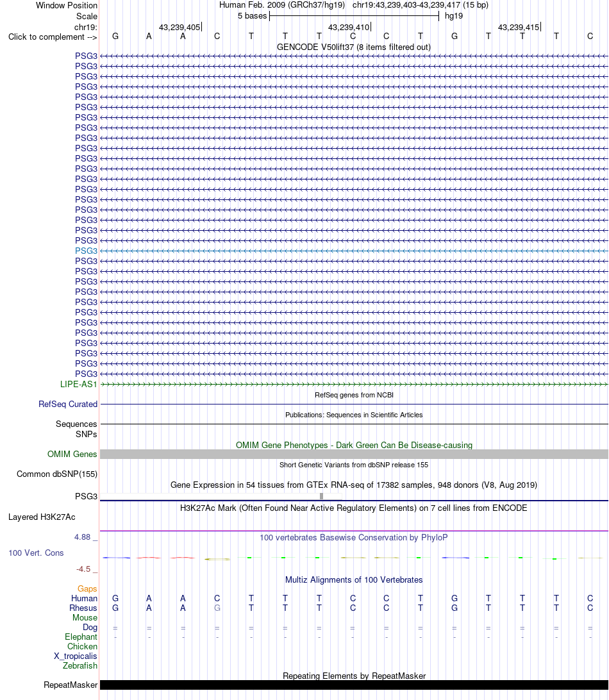Click the Common dbSNP(155) track label
The width and height of the screenshot is (609, 700).
[x=57, y=474]
